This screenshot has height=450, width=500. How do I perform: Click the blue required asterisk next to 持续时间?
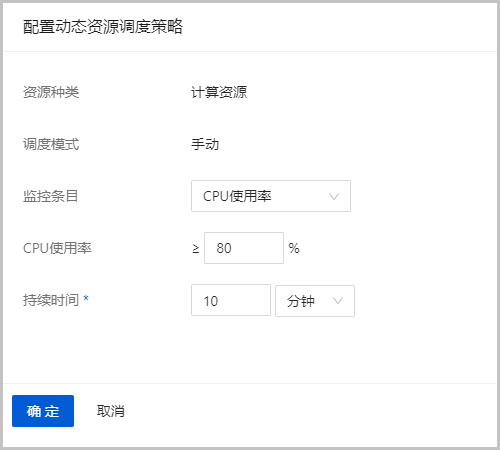coord(86,298)
